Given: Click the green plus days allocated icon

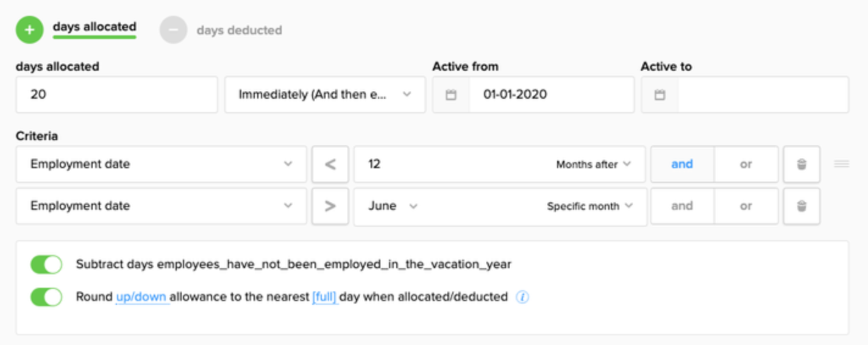Looking at the screenshot, I should pyautogui.click(x=29, y=30).
